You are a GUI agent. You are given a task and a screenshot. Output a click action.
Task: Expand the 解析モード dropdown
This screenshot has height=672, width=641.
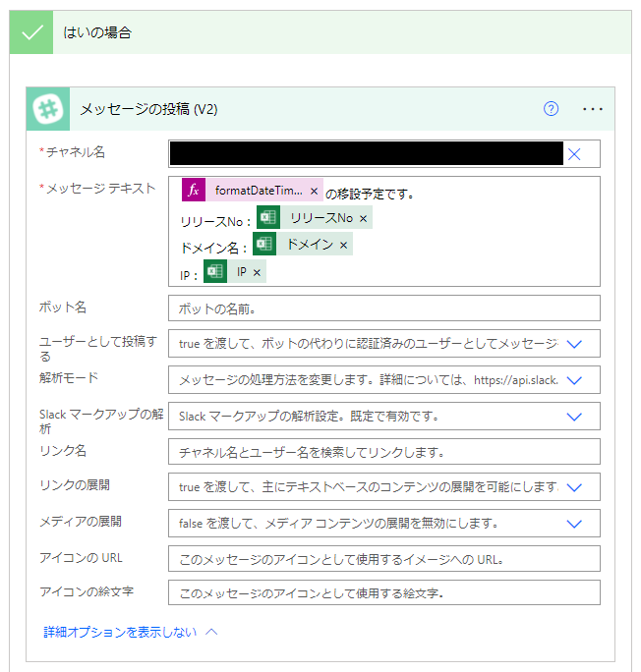coord(574,380)
